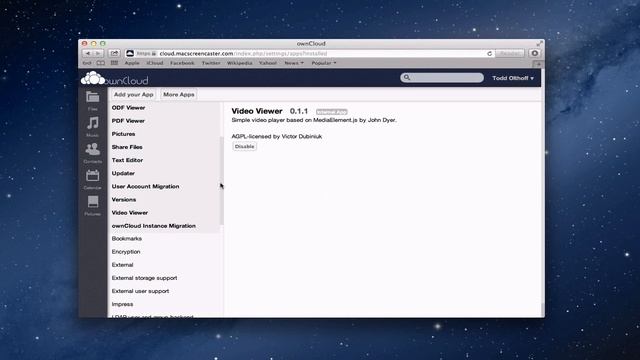
Task: Open the Reading List glasses icon
Action: (x=87, y=63)
